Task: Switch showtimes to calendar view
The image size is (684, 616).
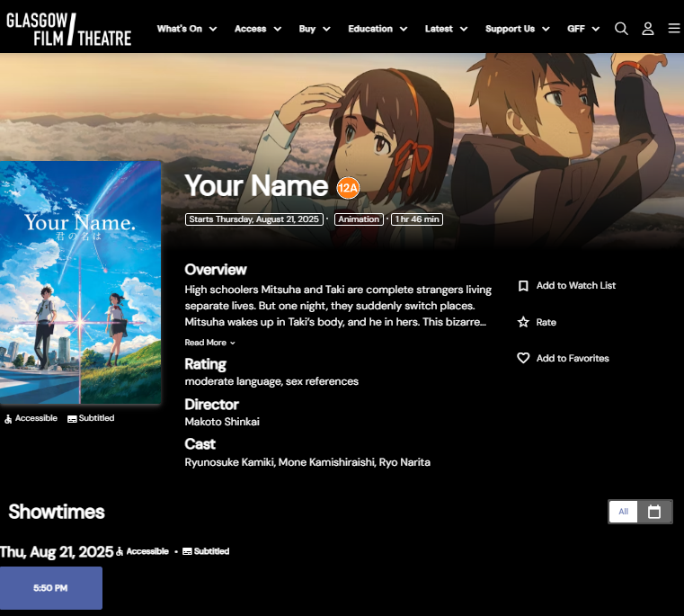Action: 654,512
